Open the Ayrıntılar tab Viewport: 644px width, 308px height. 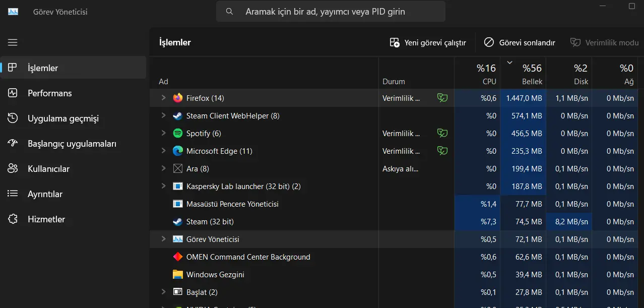point(73,194)
